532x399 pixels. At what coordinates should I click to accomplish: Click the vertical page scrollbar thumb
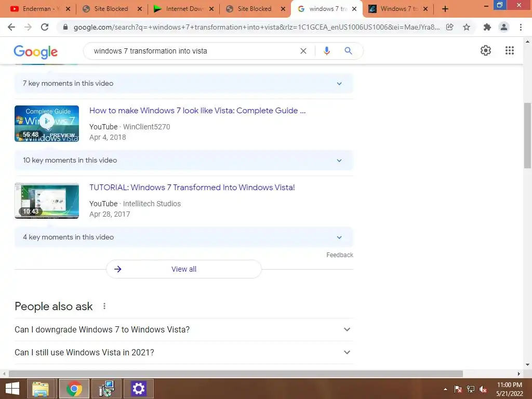click(x=527, y=136)
